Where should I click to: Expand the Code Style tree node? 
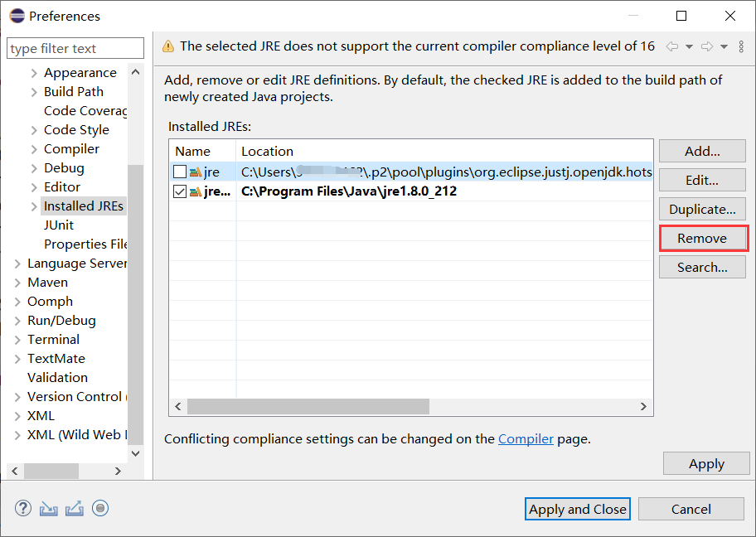coord(34,130)
